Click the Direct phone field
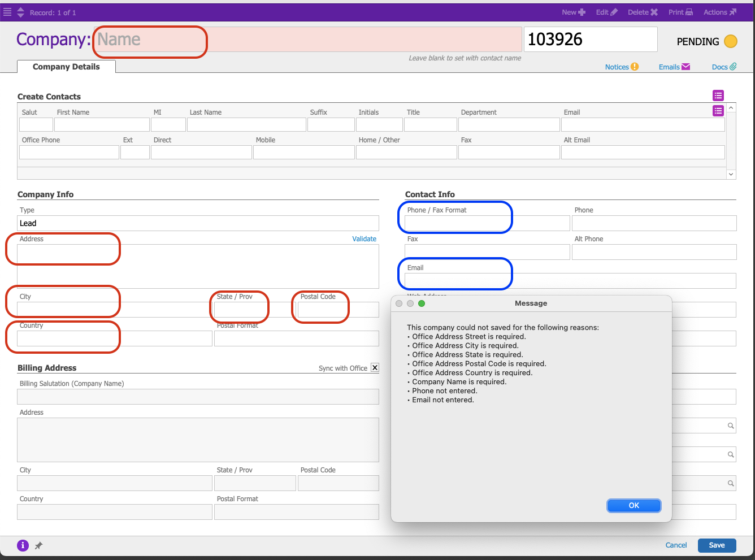This screenshot has height=560, width=755. coord(201,152)
